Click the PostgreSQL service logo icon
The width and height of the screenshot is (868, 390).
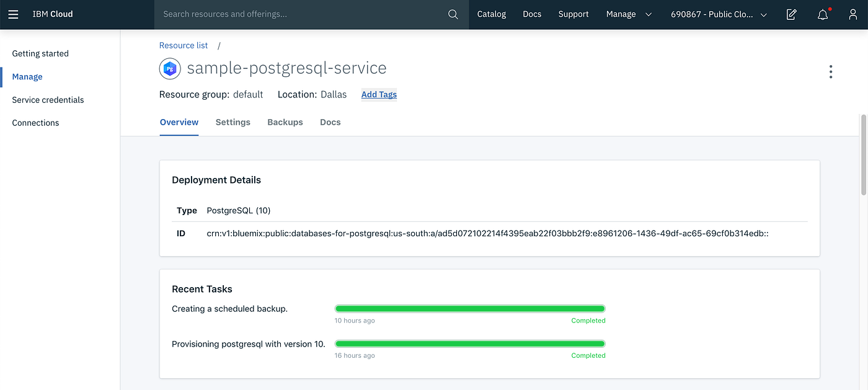pos(170,68)
